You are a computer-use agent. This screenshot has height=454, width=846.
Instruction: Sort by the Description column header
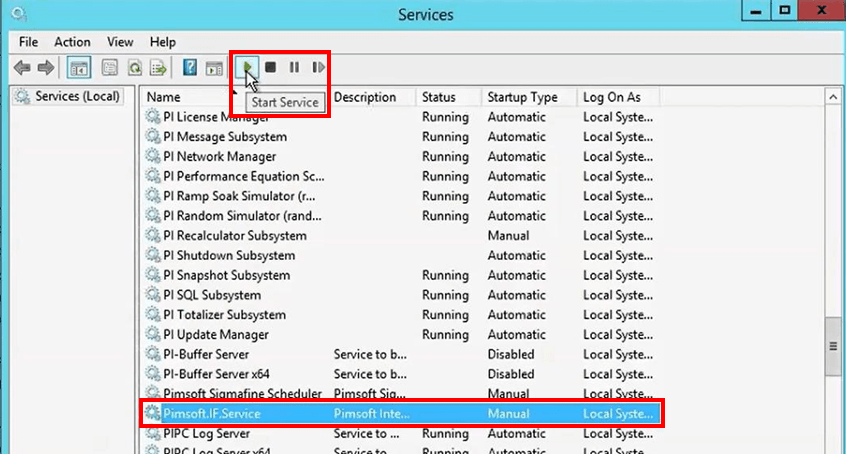365,97
